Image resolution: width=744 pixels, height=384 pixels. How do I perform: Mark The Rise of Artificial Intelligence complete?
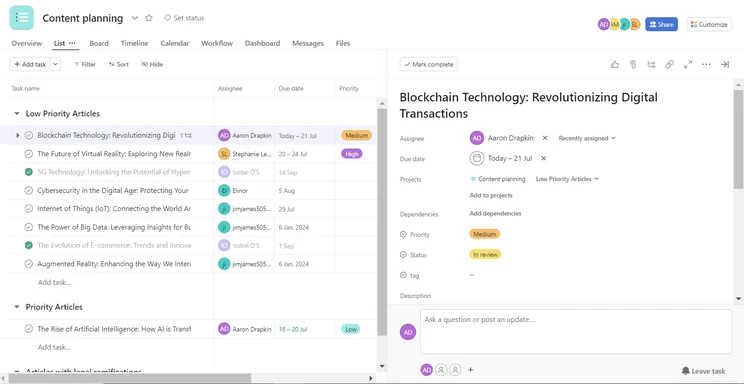(28, 328)
